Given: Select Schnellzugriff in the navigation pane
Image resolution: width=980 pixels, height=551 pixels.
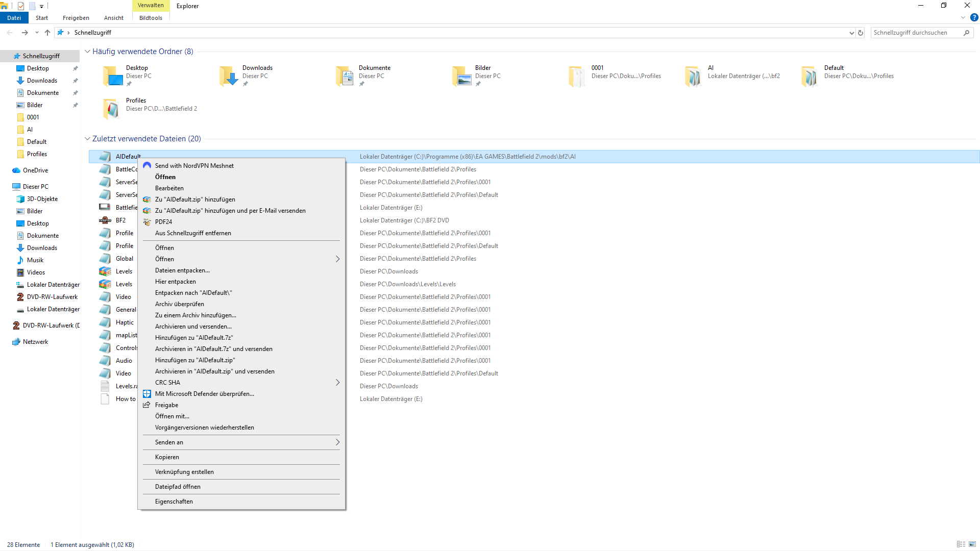Looking at the screenshot, I should (x=41, y=56).
